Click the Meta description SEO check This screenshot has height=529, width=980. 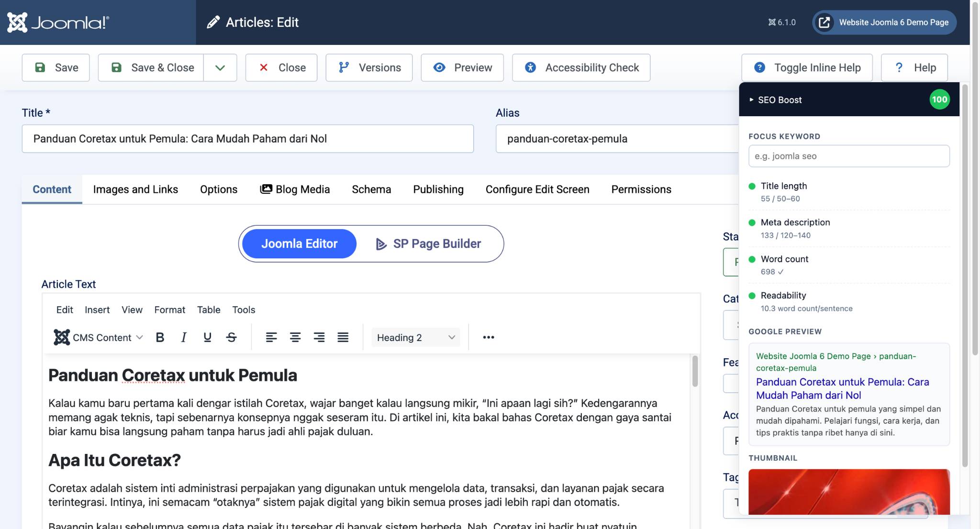pyautogui.click(x=849, y=229)
